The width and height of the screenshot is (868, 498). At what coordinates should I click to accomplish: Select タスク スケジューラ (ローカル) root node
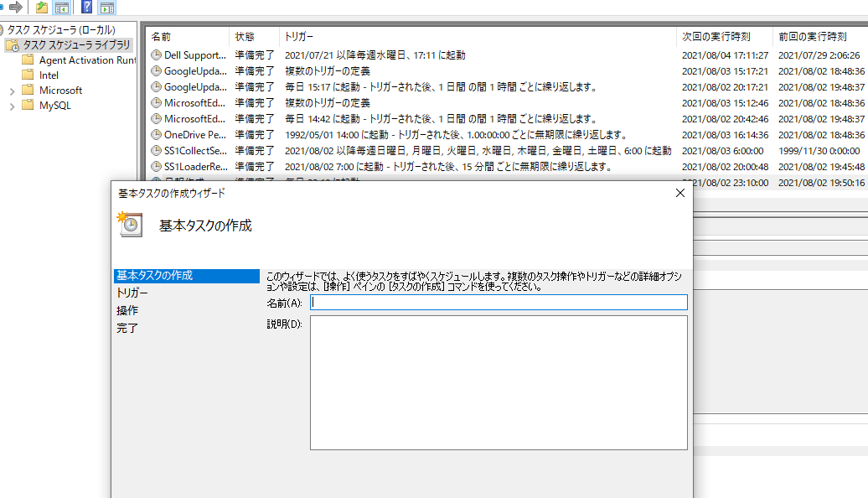click(x=61, y=30)
